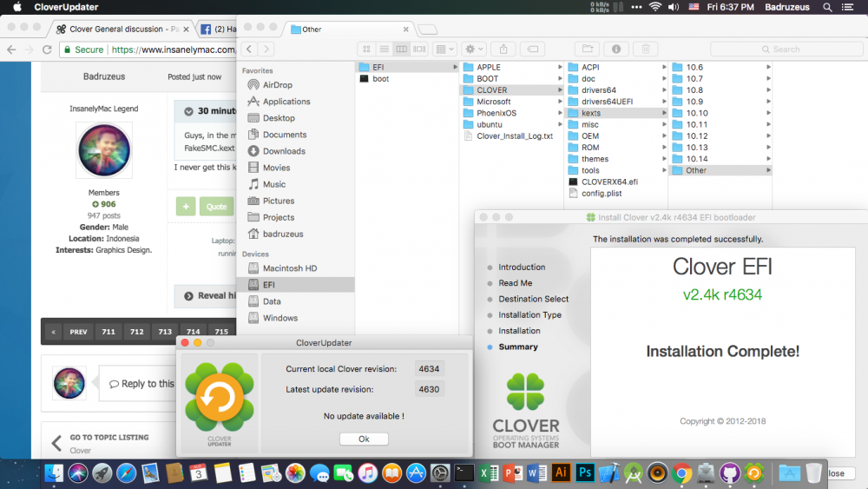Click PREV in forum pagination
The height and width of the screenshot is (489, 868).
click(78, 332)
